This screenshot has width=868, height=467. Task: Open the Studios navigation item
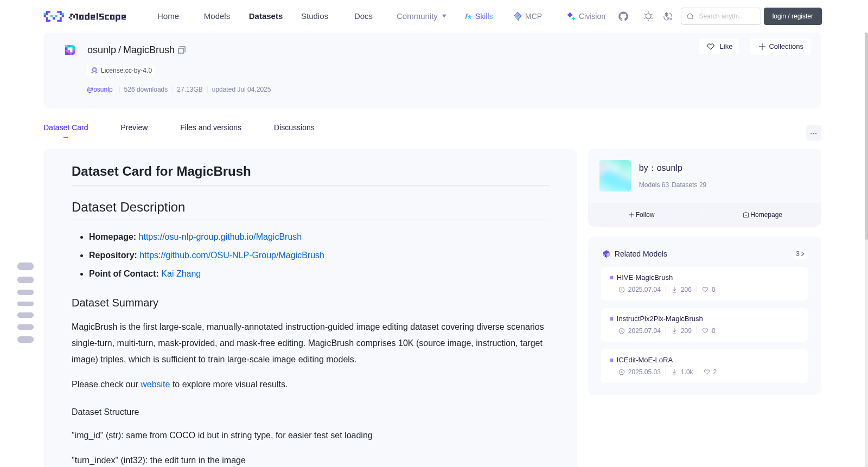click(x=315, y=16)
